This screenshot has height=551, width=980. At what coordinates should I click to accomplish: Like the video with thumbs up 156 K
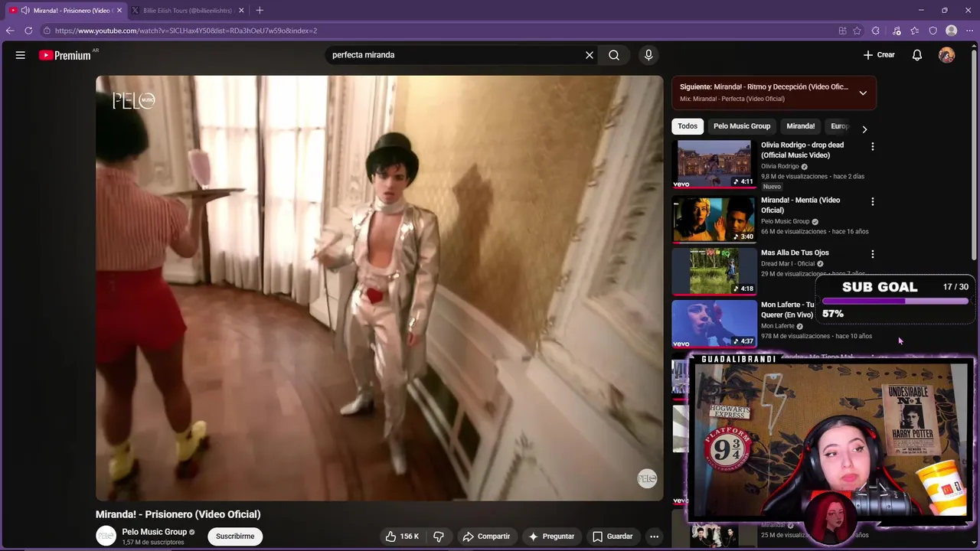(x=403, y=536)
